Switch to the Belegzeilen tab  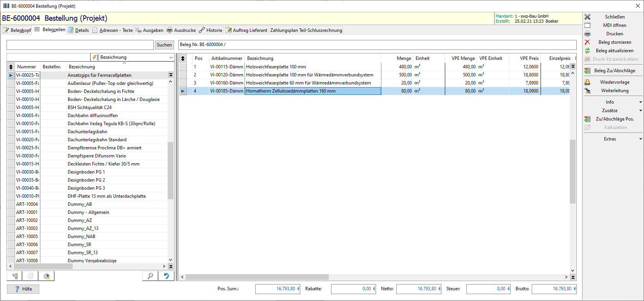pyautogui.click(x=50, y=30)
